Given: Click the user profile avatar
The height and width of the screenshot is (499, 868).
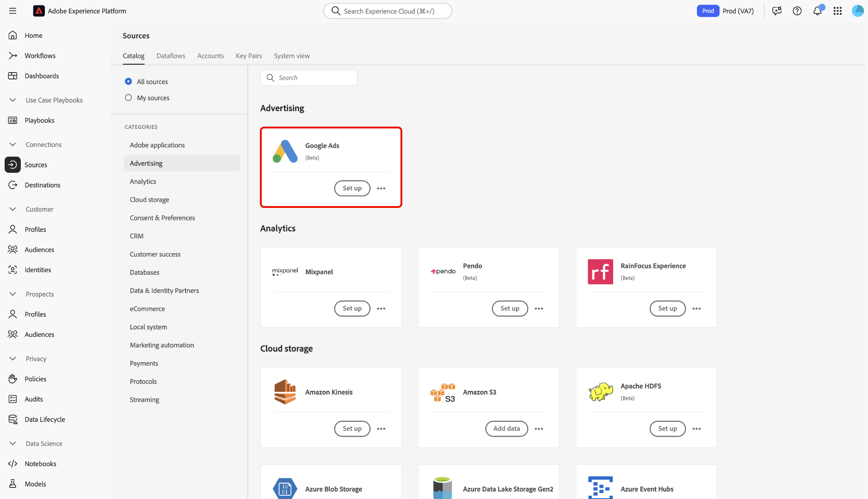Looking at the screenshot, I should coord(857,11).
